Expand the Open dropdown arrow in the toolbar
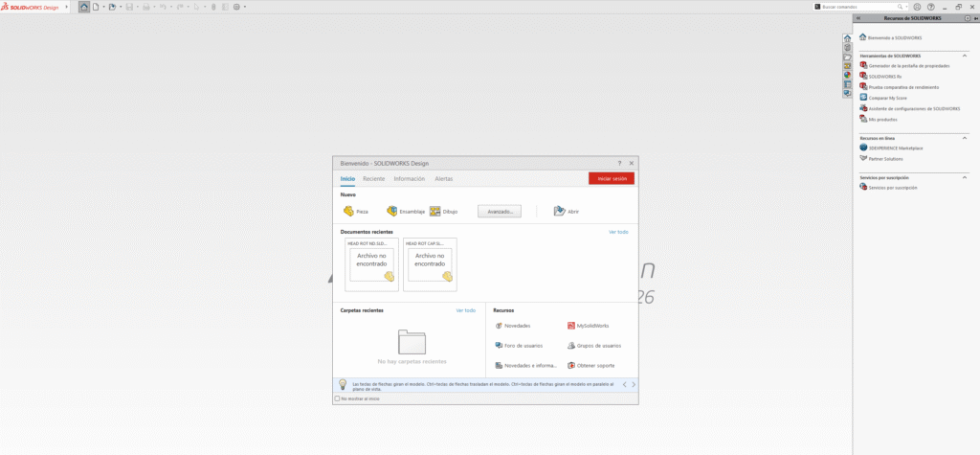 [121, 7]
